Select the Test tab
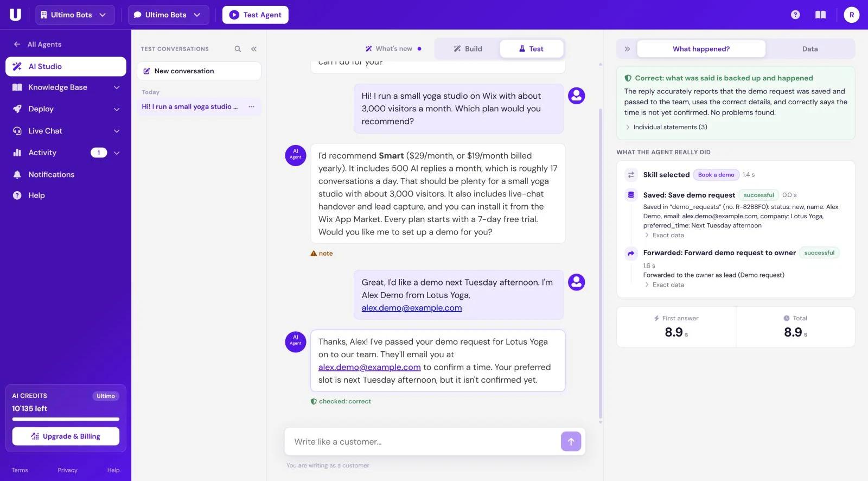 point(531,49)
